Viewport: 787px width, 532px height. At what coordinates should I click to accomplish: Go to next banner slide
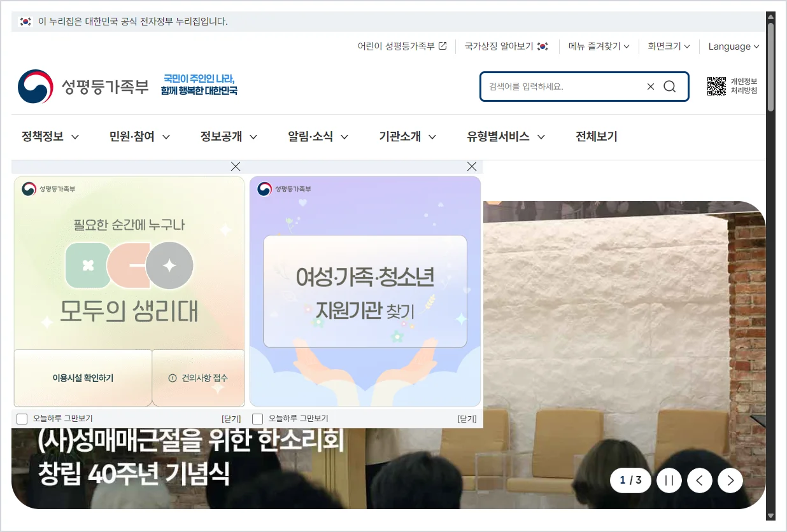pyautogui.click(x=730, y=480)
